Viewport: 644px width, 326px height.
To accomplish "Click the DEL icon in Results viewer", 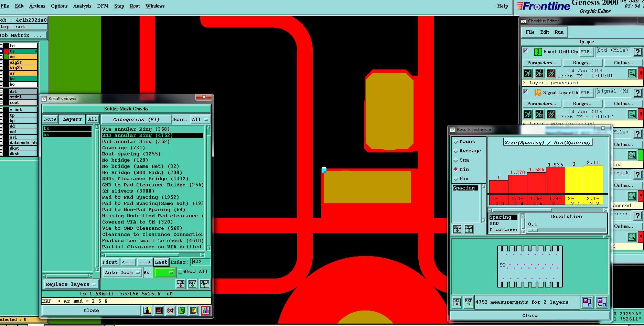I will [x=181, y=284].
